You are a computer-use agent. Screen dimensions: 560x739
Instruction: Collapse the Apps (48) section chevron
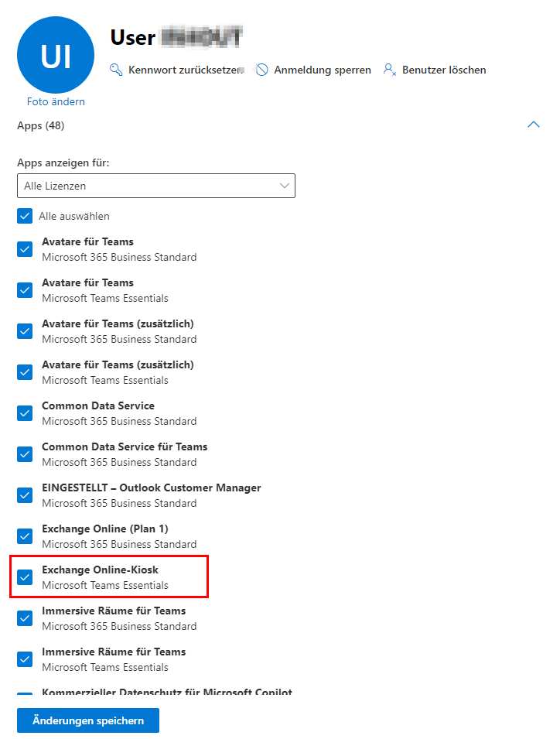[x=534, y=125]
